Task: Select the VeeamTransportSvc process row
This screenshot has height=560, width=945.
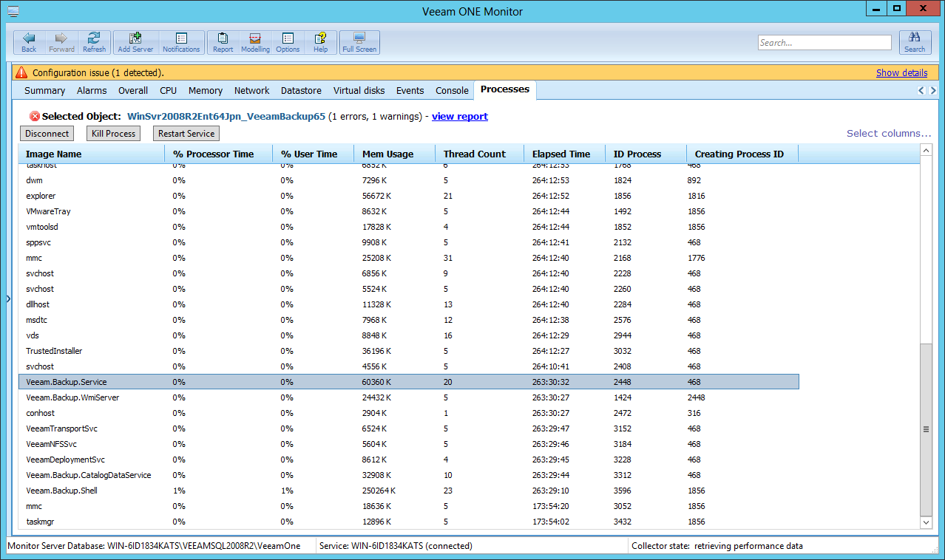Action: [x=409, y=428]
